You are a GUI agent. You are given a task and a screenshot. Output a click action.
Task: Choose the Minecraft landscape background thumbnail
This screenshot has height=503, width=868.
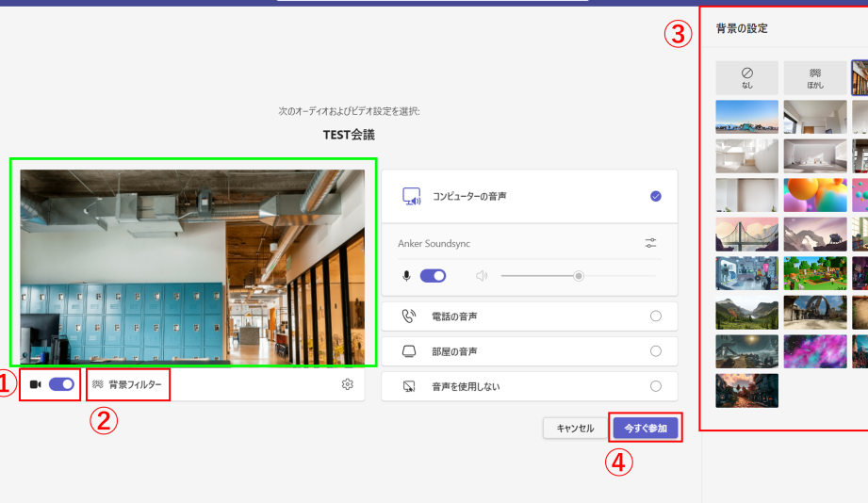(x=815, y=273)
